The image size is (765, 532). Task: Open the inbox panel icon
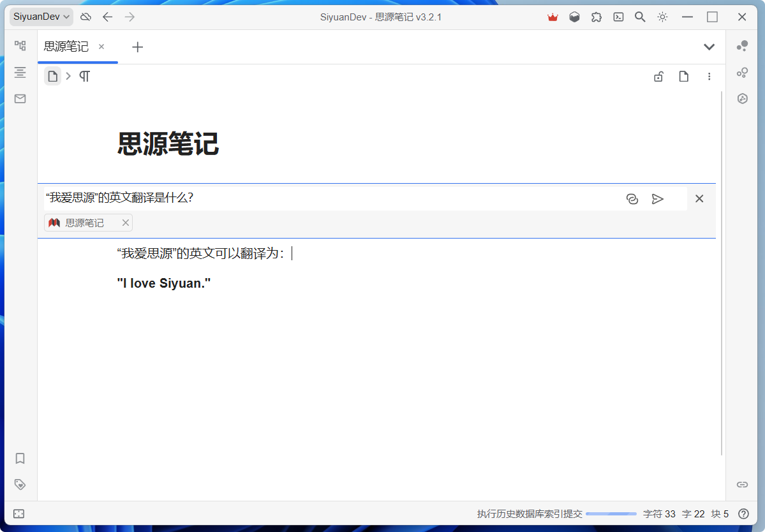point(20,99)
